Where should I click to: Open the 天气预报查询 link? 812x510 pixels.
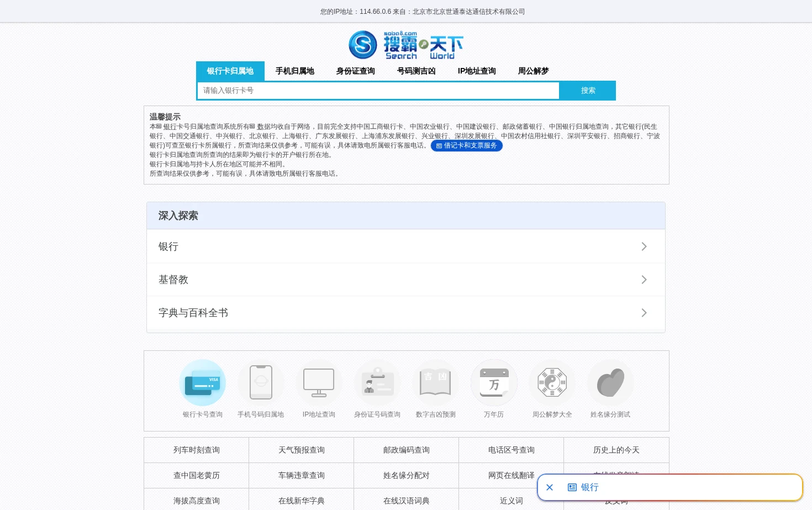pyautogui.click(x=302, y=450)
